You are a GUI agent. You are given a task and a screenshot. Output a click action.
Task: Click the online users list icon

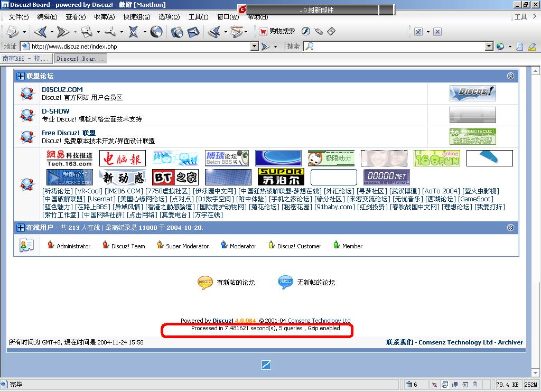click(26, 245)
